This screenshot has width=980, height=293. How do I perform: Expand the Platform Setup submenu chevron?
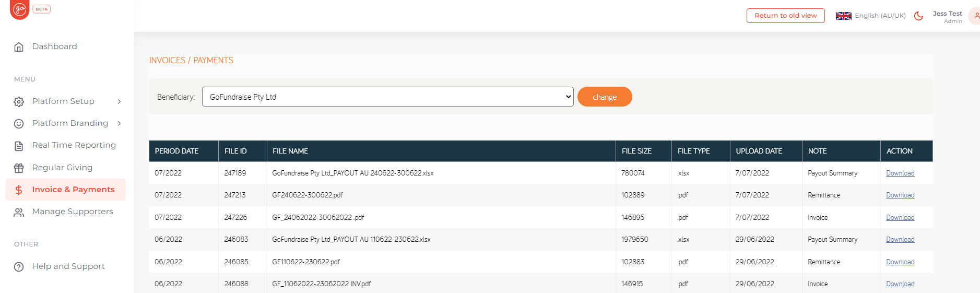[119, 101]
